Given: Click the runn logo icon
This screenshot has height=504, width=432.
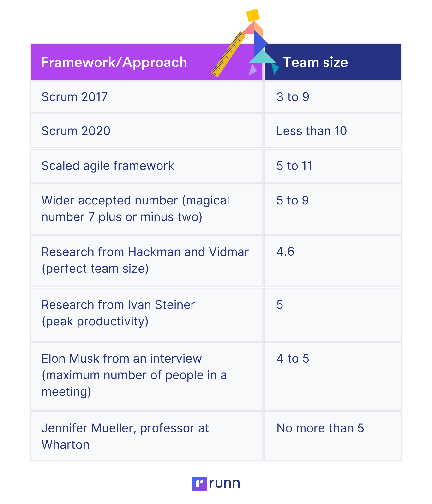Looking at the screenshot, I should (x=199, y=484).
